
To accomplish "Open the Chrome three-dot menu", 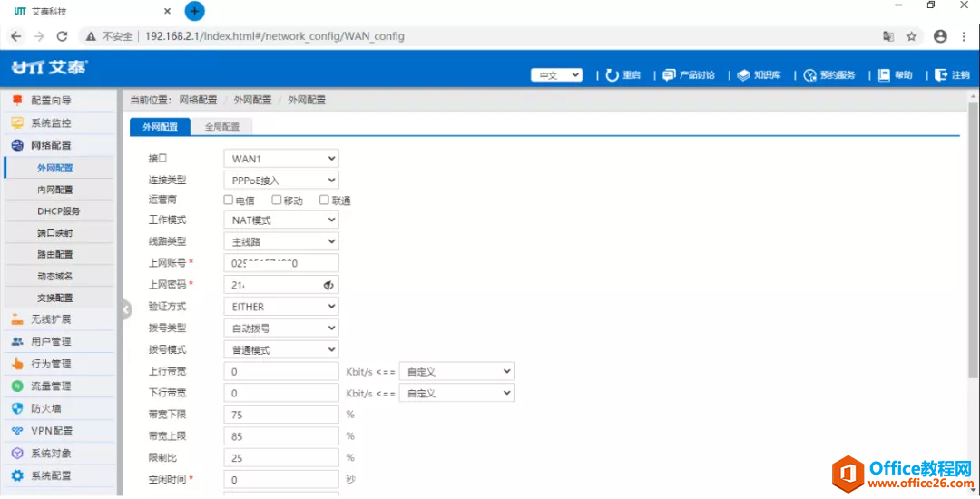I will (964, 36).
